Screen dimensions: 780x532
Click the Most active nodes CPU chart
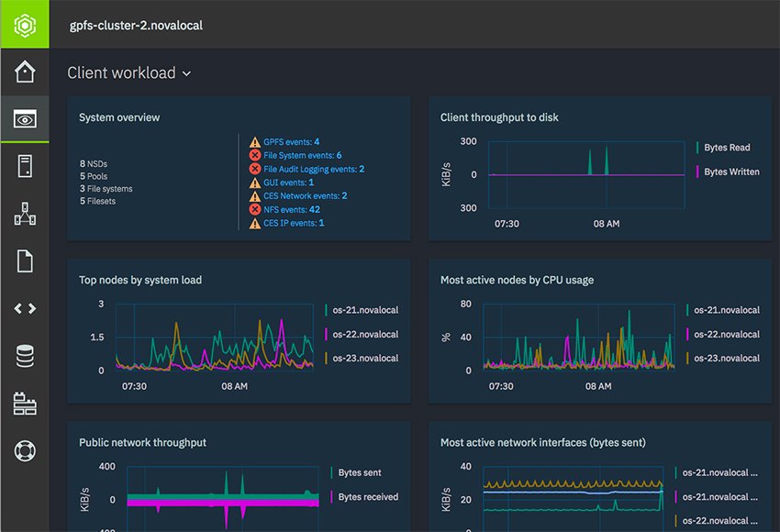coord(582,338)
